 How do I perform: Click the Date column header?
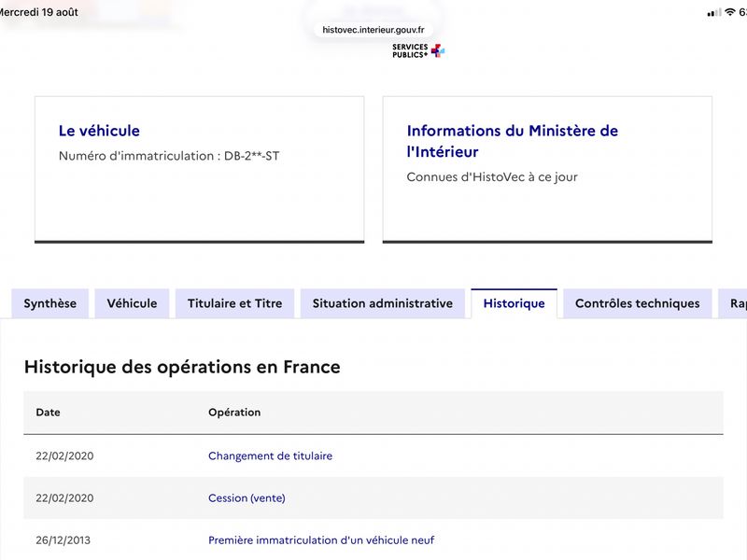(49, 413)
